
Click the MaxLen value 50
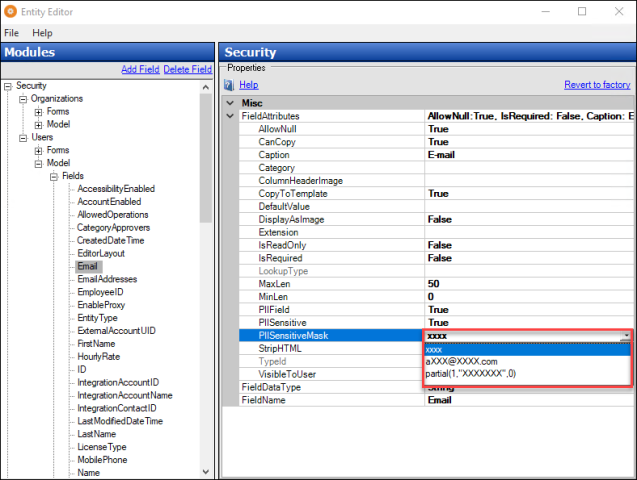[x=433, y=284]
